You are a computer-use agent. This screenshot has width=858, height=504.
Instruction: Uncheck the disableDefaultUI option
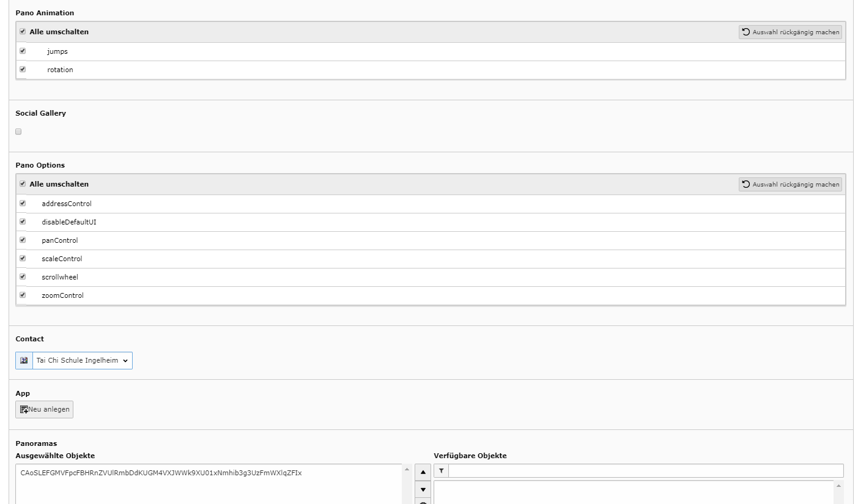pyautogui.click(x=23, y=221)
